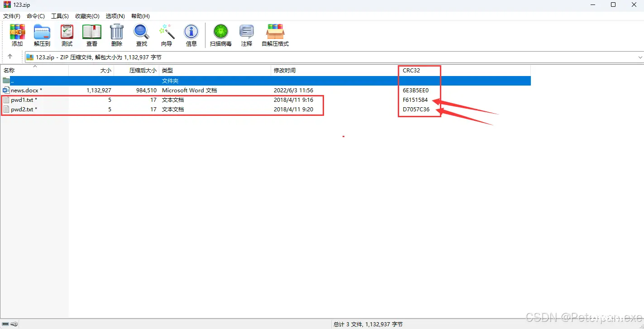Open the Comment (注释) toolbar icon
644x329 pixels.
(247, 36)
